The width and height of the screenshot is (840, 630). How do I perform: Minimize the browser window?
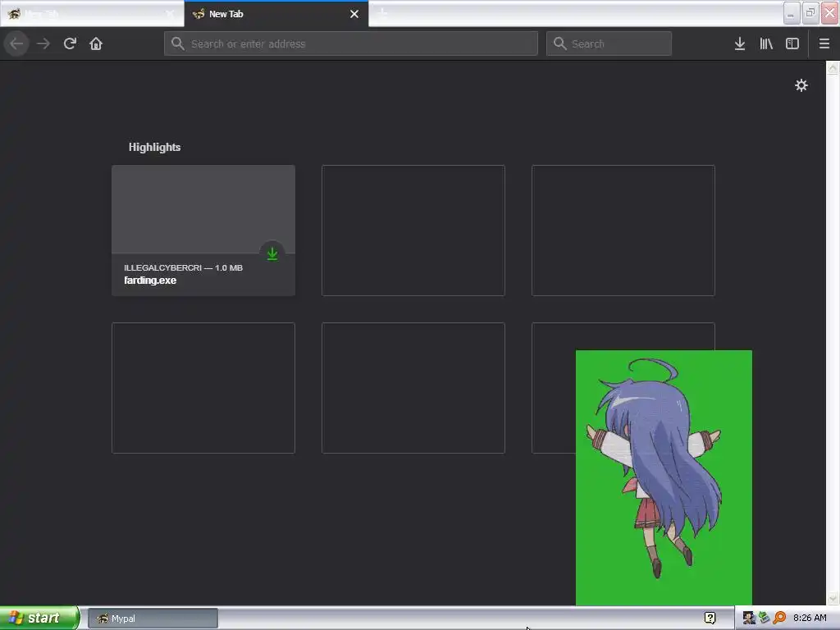pyautogui.click(x=792, y=13)
